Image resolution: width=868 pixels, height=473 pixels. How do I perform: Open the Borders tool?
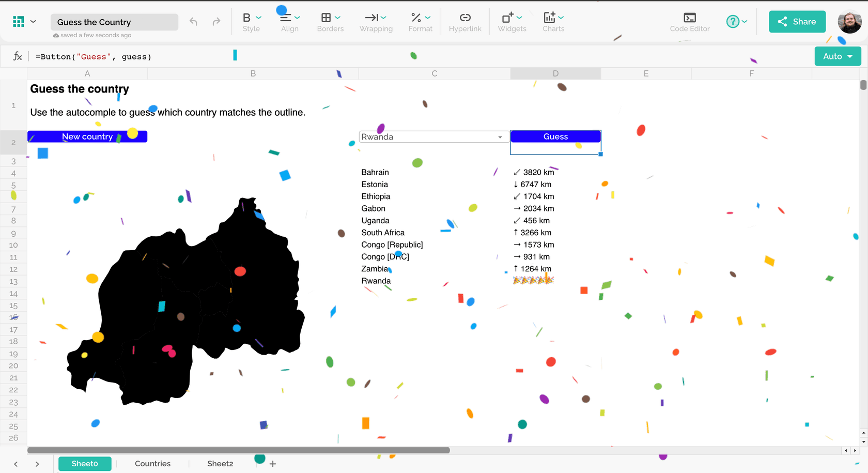pos(326,18)
